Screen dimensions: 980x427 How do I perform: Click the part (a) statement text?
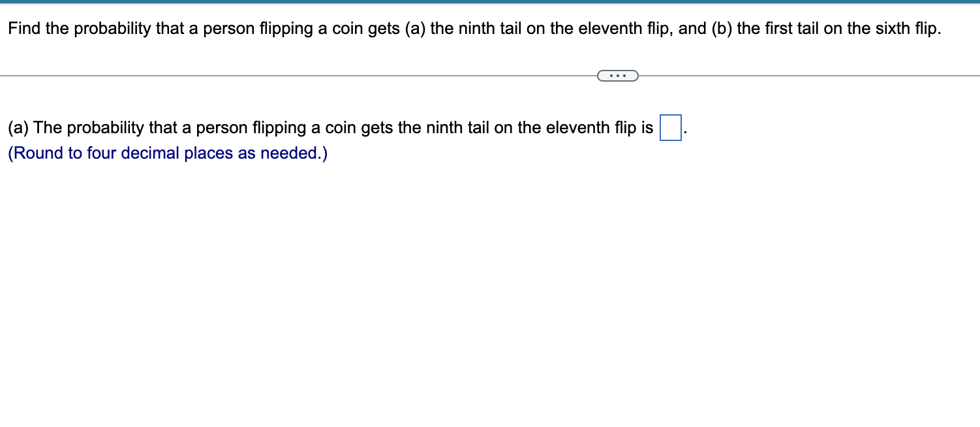[326, 127]
